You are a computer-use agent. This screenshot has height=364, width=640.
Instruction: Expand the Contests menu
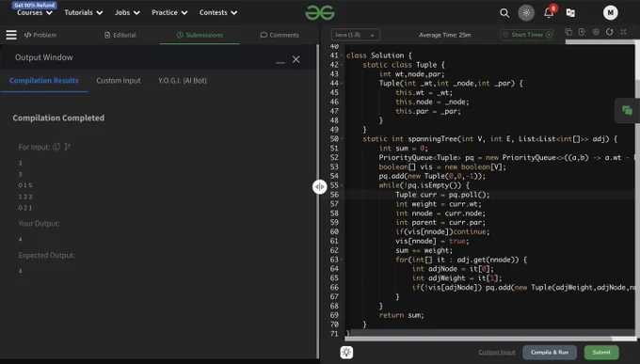click(218, 12)
